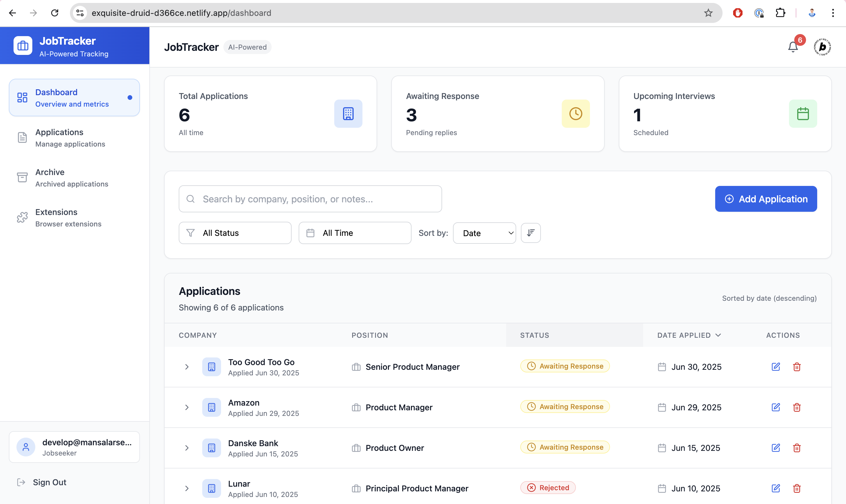Screen dimensions: 846x504
Task: Toggle sort direction button
Action: tap(531, 233)
